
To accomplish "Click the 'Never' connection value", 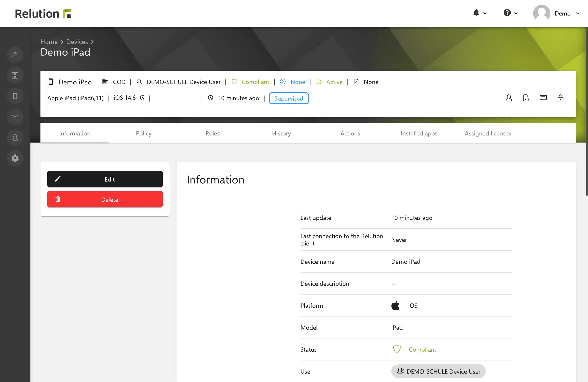I will point(399,240).
